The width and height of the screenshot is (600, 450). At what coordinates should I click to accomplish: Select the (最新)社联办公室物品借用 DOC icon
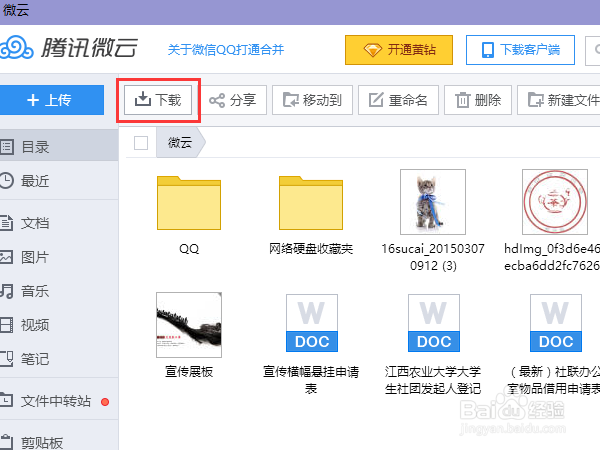(556, 323)
